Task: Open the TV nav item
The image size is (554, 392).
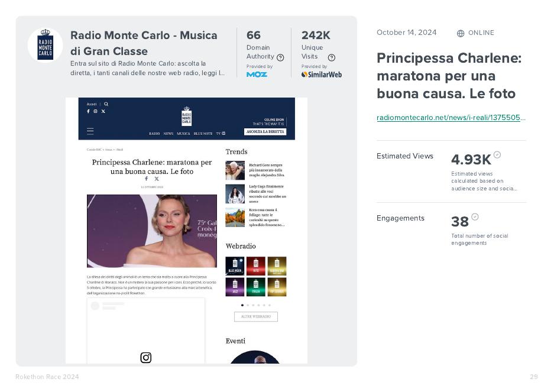Action: pyautogui.click(x=221, y=134)
